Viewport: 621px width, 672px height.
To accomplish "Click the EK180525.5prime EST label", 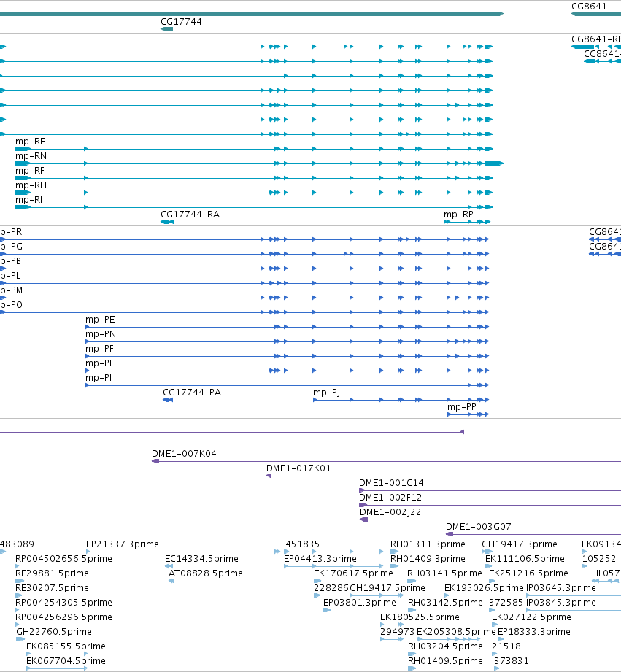I will [420, 617].
